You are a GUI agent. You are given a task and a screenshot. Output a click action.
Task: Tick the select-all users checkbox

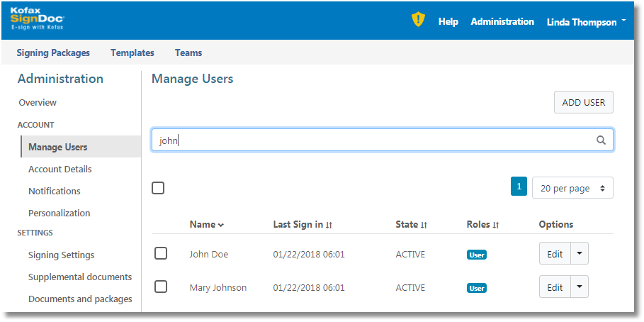point(158,188)
